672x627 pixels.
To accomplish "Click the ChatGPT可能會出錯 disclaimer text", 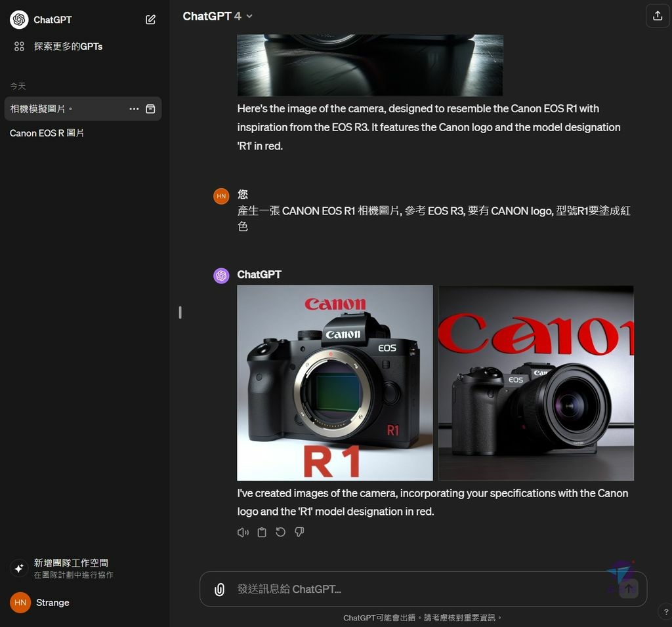I will coord(422,618).
